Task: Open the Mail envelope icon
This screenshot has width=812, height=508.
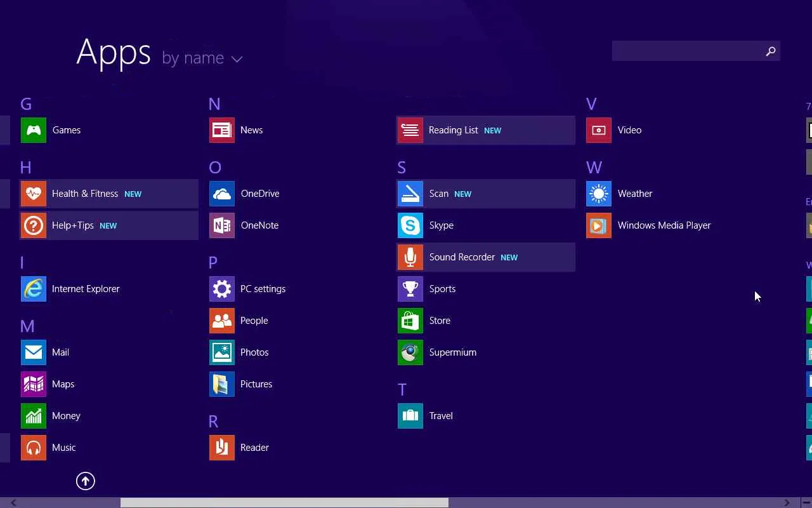Action: (x=34, y=352)
